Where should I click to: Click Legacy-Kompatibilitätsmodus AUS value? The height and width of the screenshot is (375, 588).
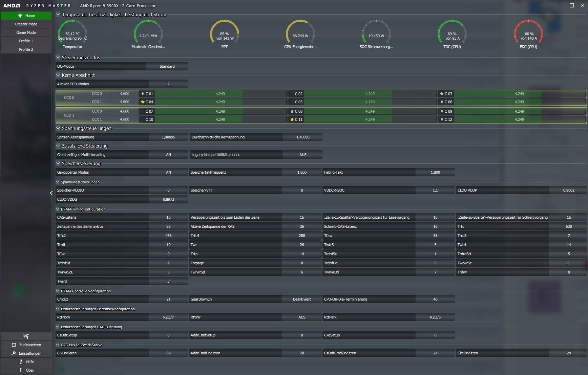point(303,155)
